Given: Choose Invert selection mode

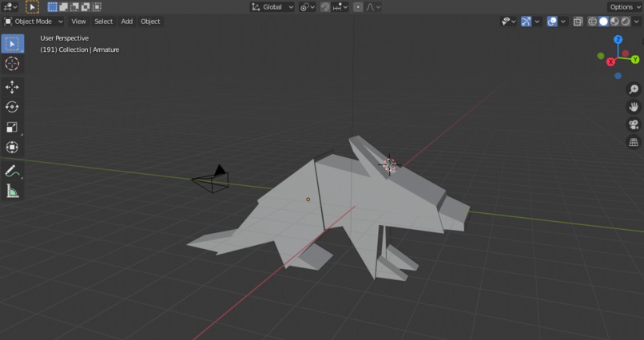Looking at the screenshot, I should (85, 6).
